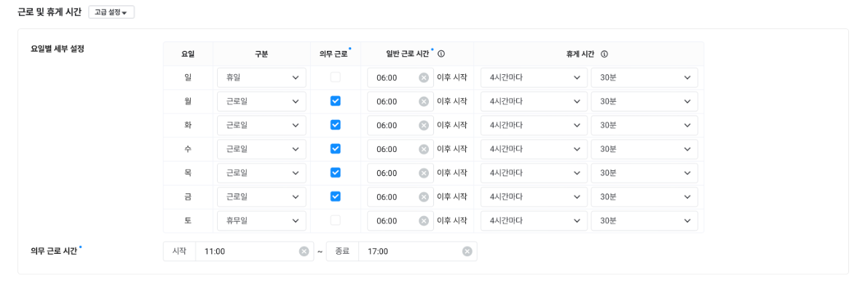Disable Friday's mandatory work checkbox

335,196
